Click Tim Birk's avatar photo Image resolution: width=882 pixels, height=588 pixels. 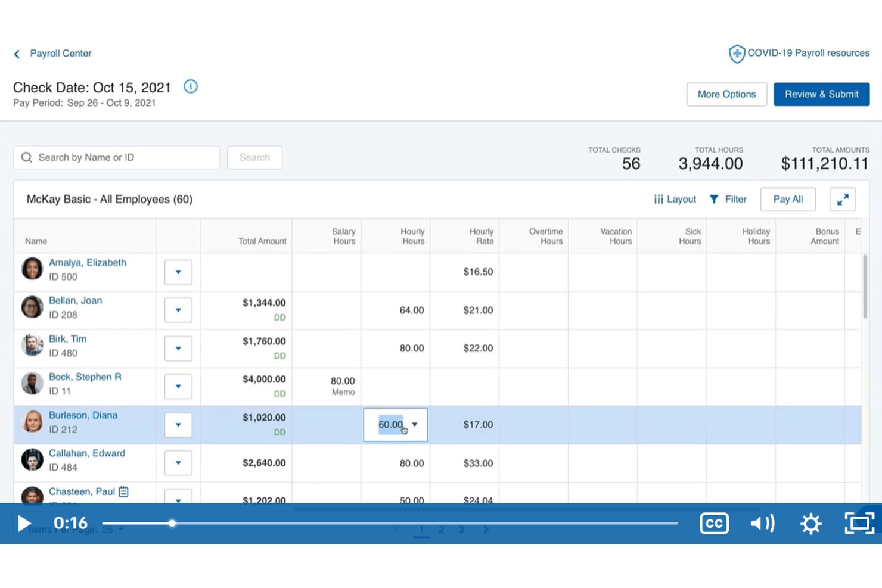tap(32, 345)
